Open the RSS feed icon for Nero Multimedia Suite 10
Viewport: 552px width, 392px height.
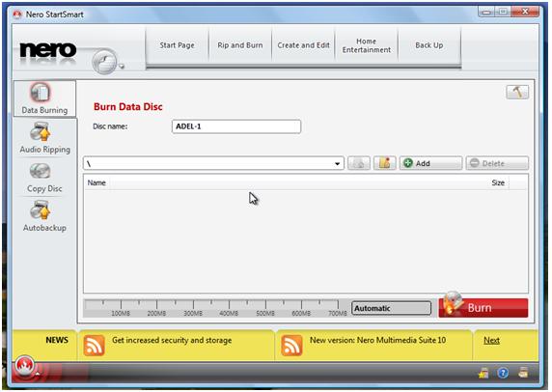coord(291,346)
